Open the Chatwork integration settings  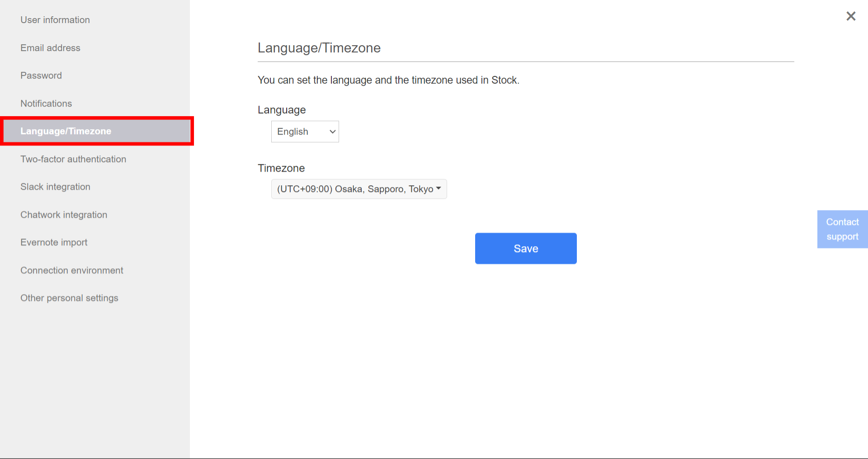63,215
